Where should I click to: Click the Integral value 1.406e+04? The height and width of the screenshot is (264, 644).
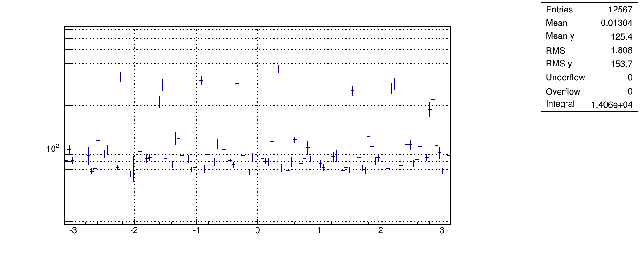click(612, 105)
